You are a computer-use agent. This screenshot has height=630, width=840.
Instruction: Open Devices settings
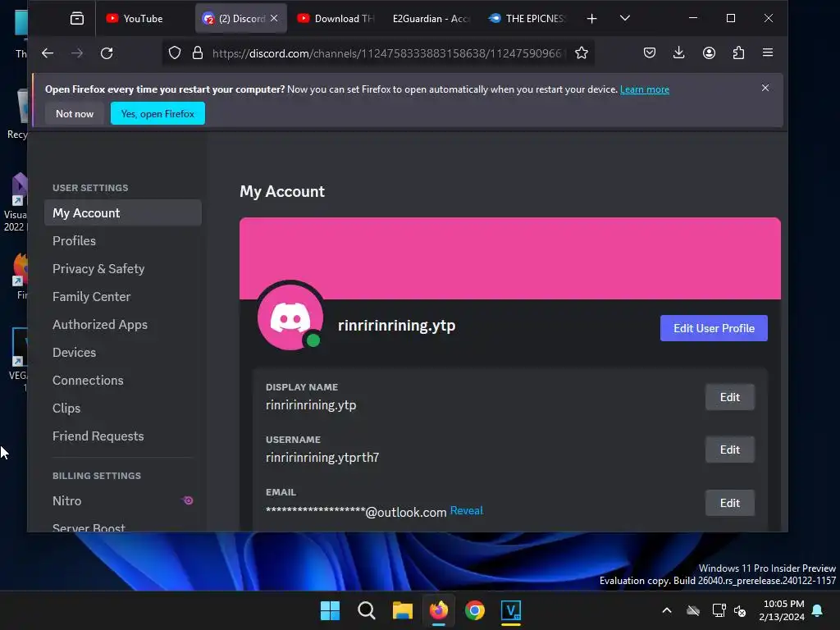pos(123,353)
